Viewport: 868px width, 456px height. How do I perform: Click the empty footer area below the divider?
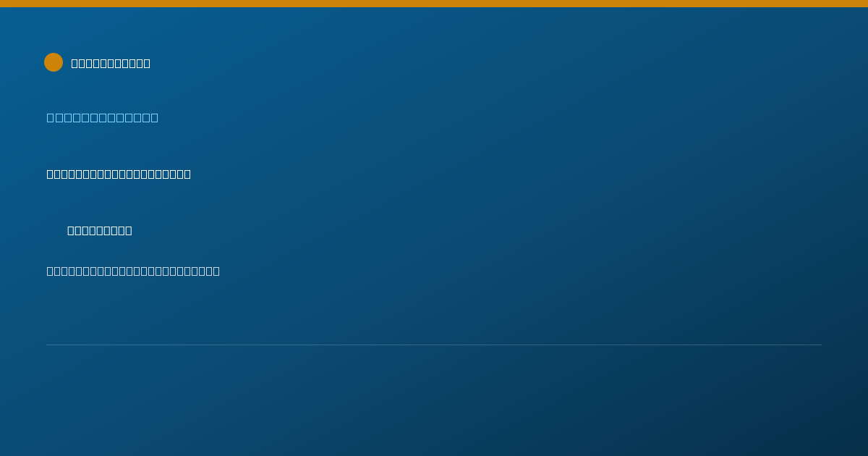(434, 400)
